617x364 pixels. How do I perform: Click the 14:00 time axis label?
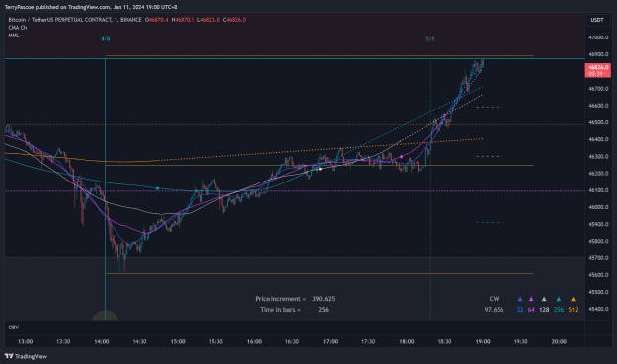point(102,341)
